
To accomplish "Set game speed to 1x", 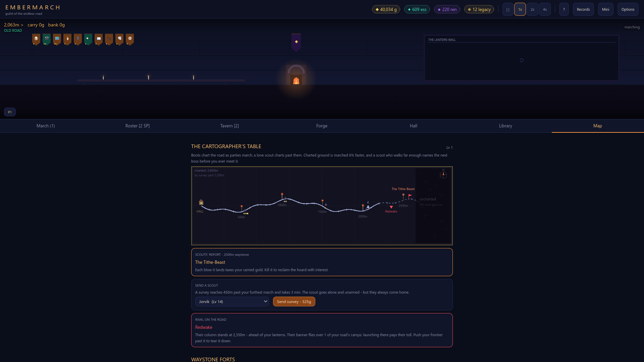I will pyautogui.click(x=520, y=9).
